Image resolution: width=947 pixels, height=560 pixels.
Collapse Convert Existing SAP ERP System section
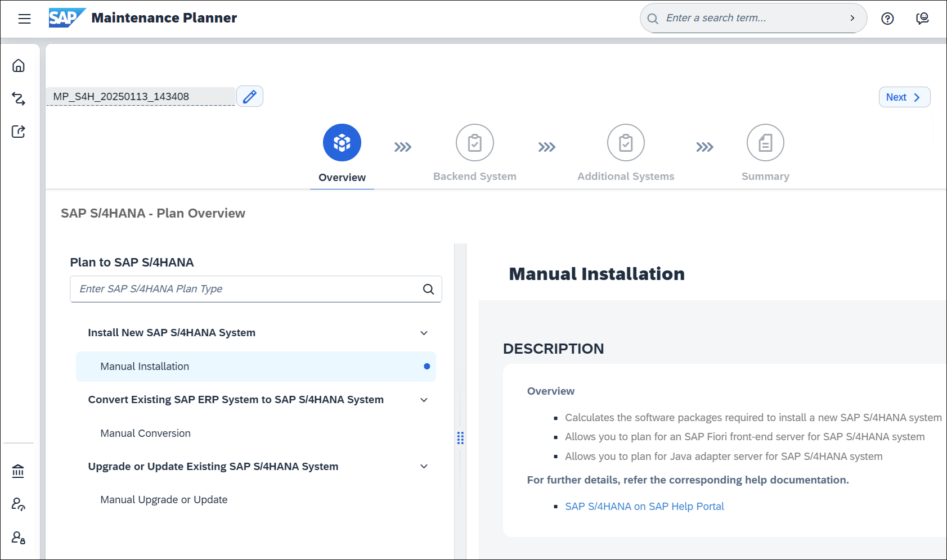pyautogui.click(x=424, y=400)
